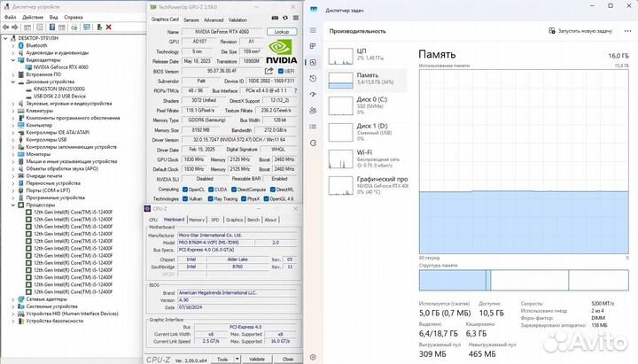Open Details list icon in Task Manager sidebar
This screenshot has height=364, width=638.
313,127
